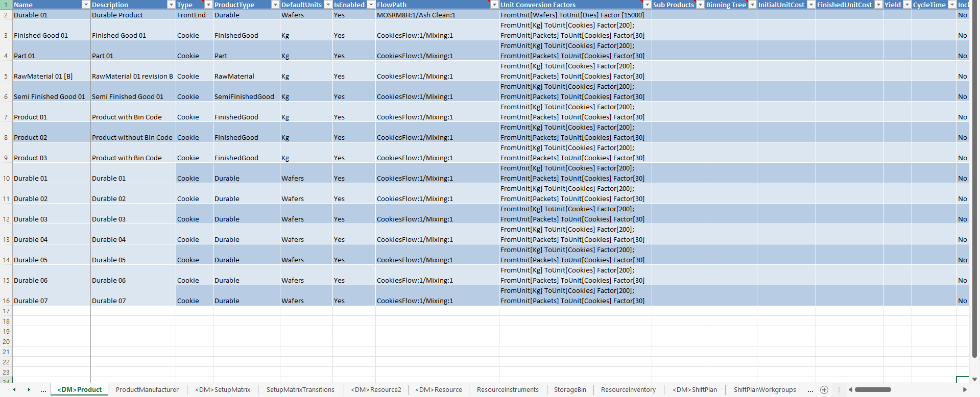Viewport: 980px width, 397px height.
Task: Click the vertical scrollbar's down arrow
Action: pyautogui.click(x=974, y=379)
